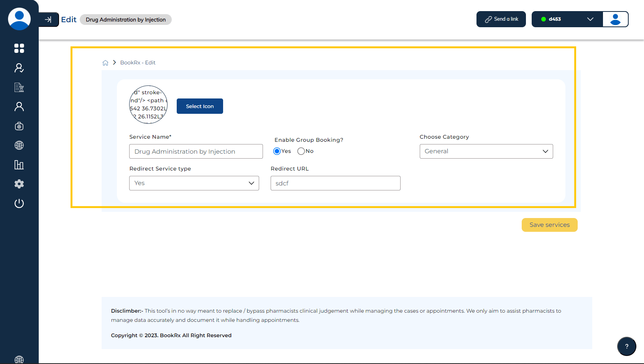Click the BookRx - Edit breadcrumb
Screen dimensions: 644x364
pyautogui.click(x=138, y=62)
